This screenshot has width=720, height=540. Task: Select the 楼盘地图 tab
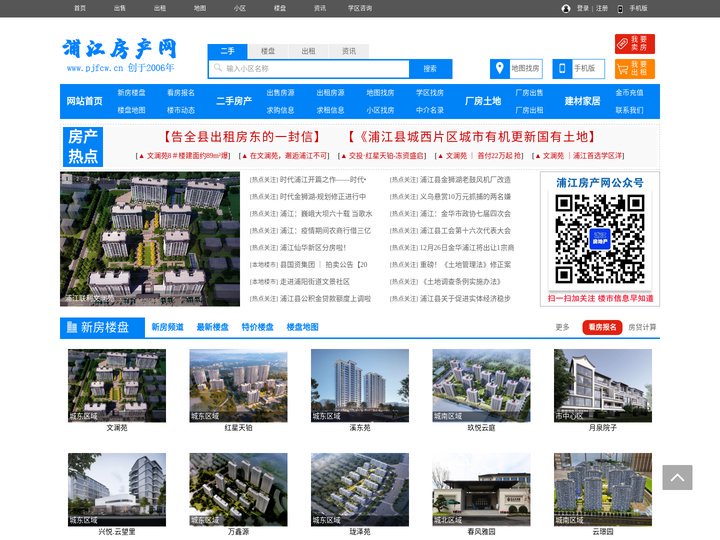coord(303,327)
